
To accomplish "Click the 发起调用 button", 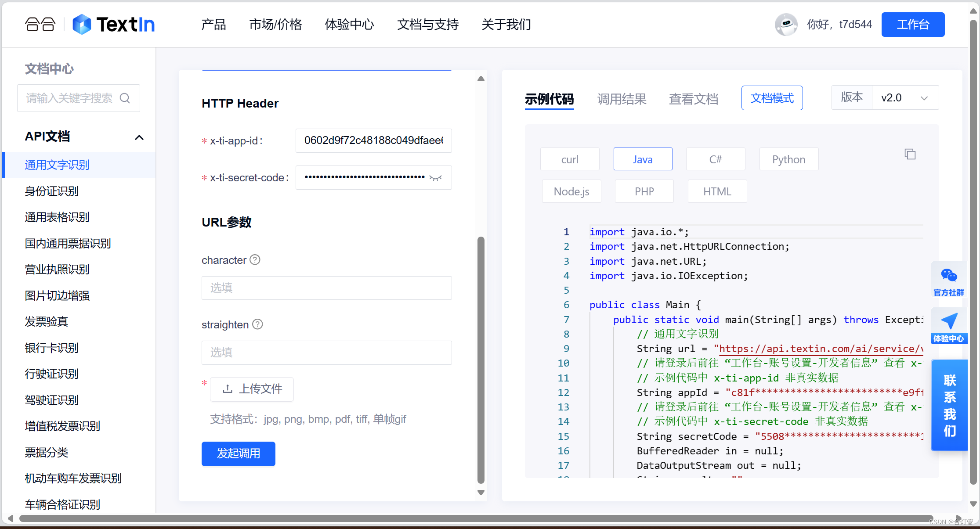I will click(x=238, y=453).
